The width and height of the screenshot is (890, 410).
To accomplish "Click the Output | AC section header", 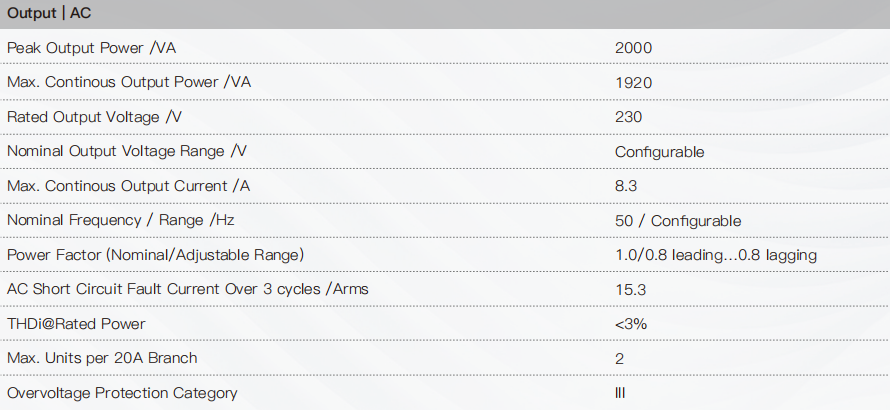I will coord(49,14).
